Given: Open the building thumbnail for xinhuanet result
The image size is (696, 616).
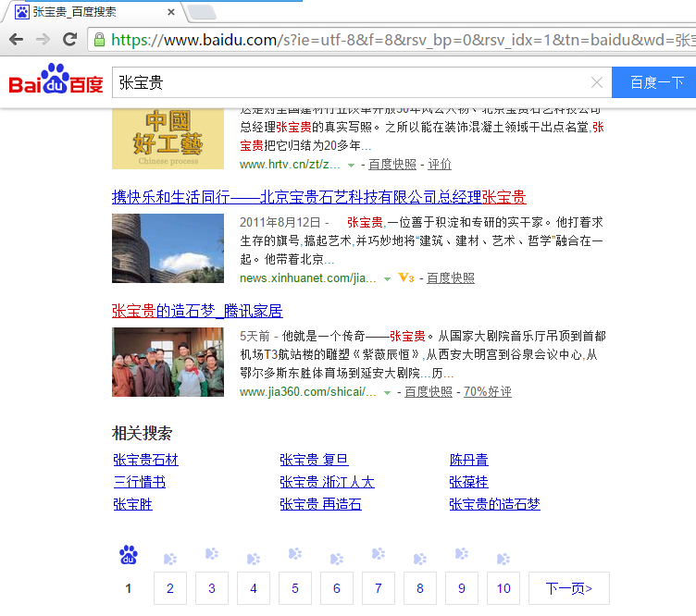Looking at the screenshot, I should tap(168, 249).
